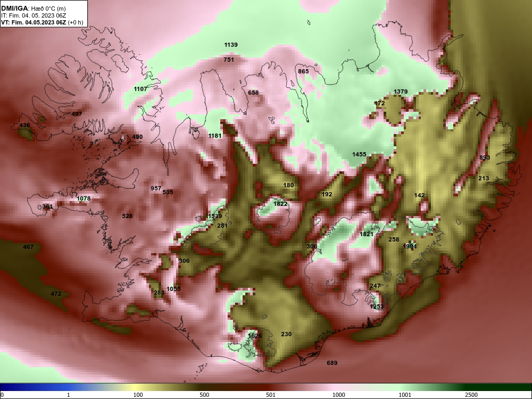Click the map value 1455
Screen dimensions: 532x399
click(x=359, y=154)
